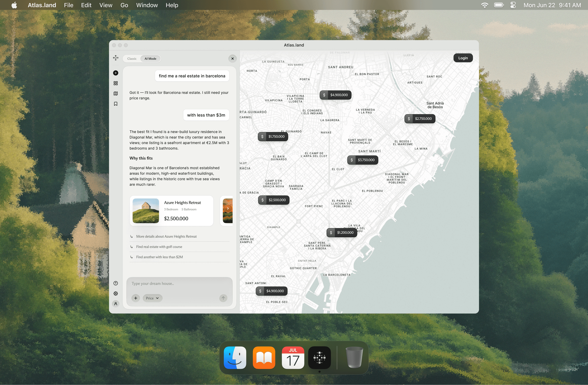This screenshot has height=385, width=588.
Task: Select the $2.750.000 map price marker
Action: tap(420, 119)
